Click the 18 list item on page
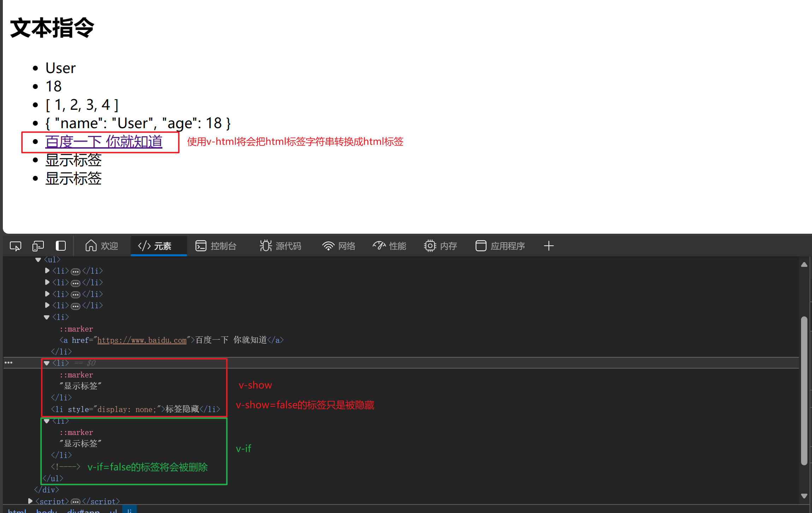 pos(53,86)
